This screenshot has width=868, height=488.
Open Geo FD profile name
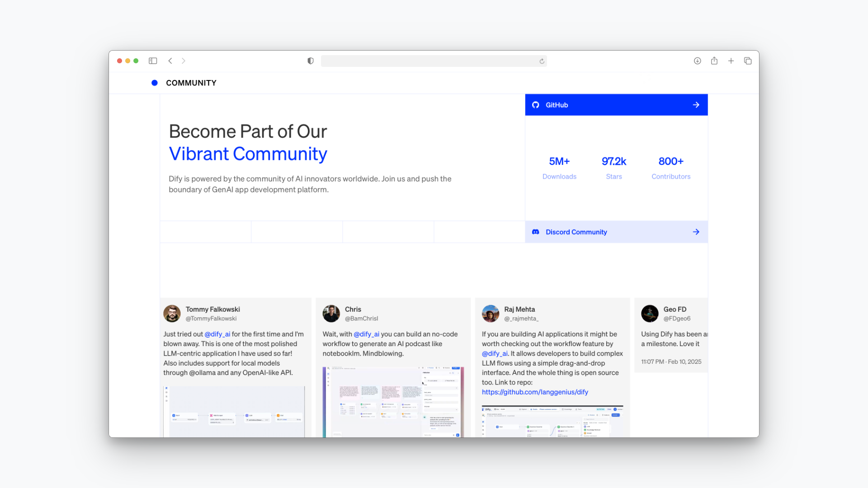click(x=675, y=310)
